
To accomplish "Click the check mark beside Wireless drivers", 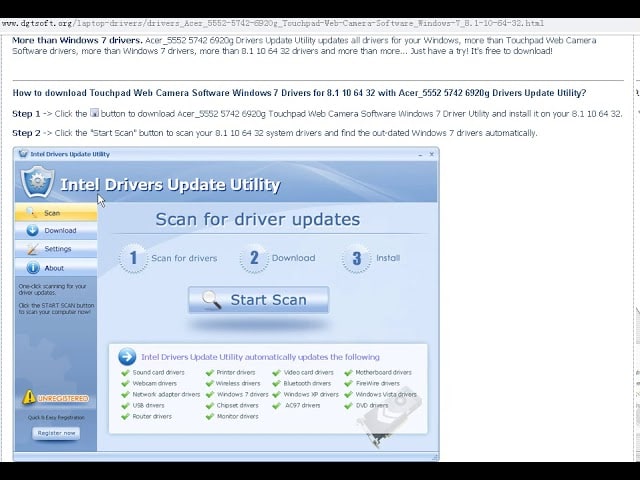I will point(210,383).
